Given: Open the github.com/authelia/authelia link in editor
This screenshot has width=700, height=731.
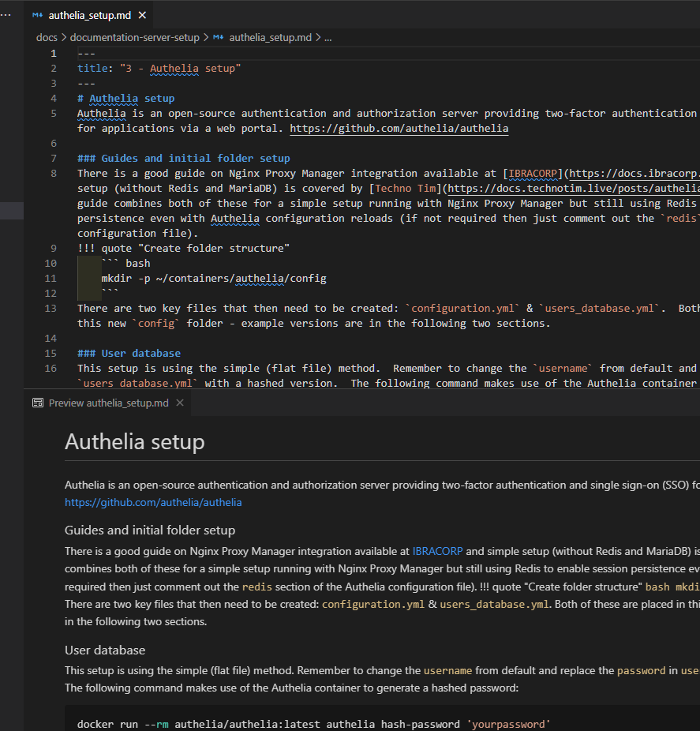Looking at the screenshot, I should coord(399,128).
